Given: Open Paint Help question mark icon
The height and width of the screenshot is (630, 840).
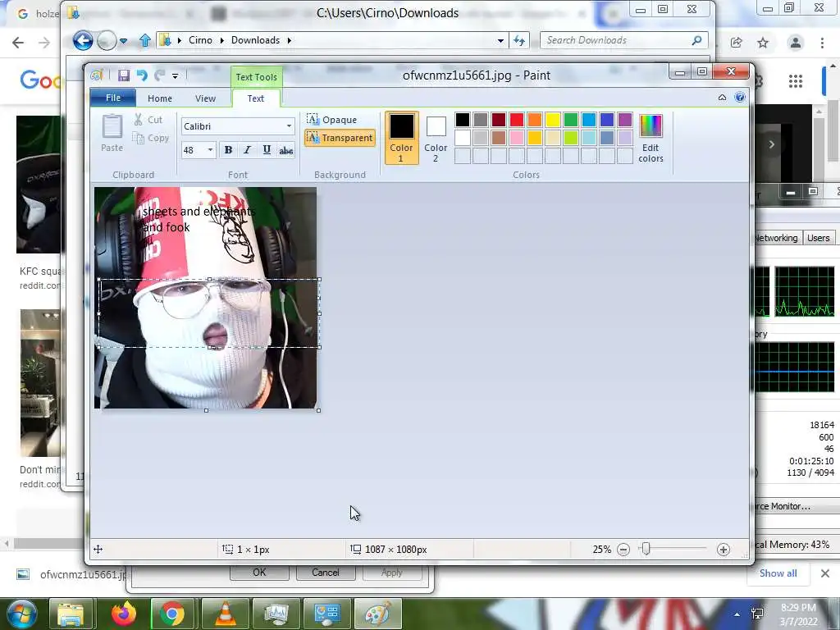Looking at the screenshot, I should click(740, 97).
